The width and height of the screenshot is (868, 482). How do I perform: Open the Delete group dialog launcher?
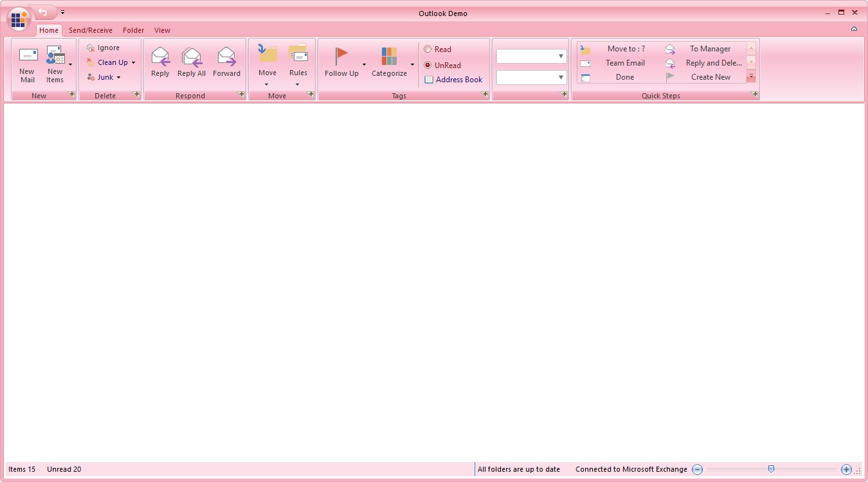[136, 94]
